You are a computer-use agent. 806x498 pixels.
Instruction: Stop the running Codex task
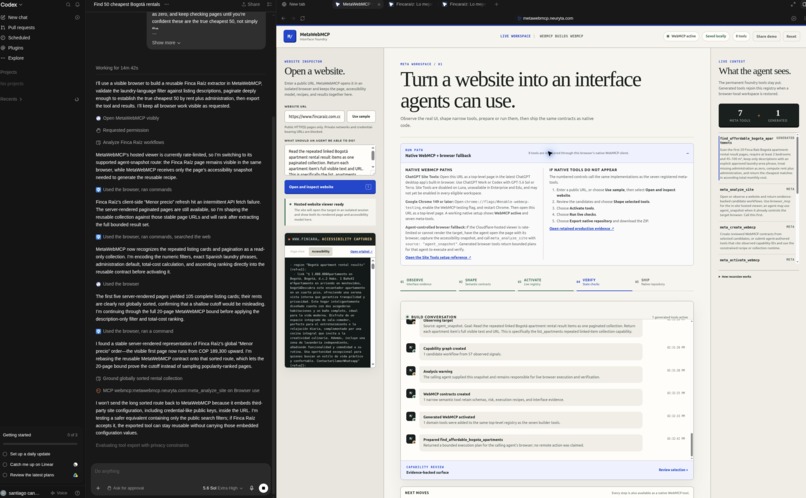263,488
